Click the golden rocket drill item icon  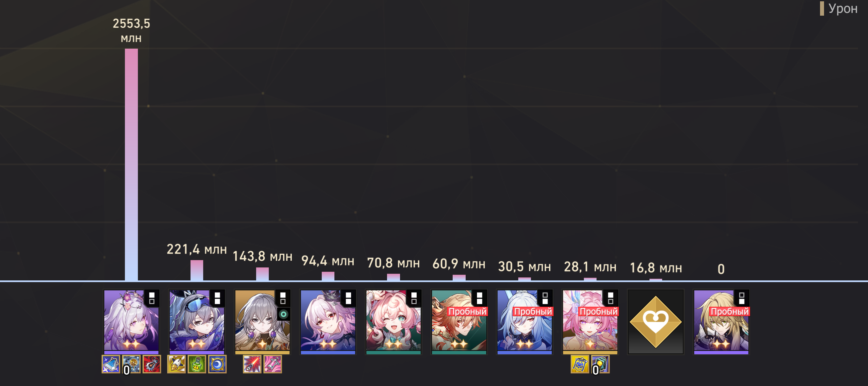click(176, 364)
